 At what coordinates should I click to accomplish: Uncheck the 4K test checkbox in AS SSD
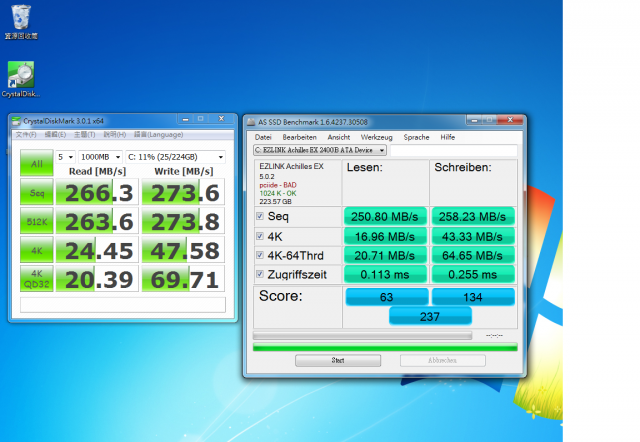tap(260, 236)
